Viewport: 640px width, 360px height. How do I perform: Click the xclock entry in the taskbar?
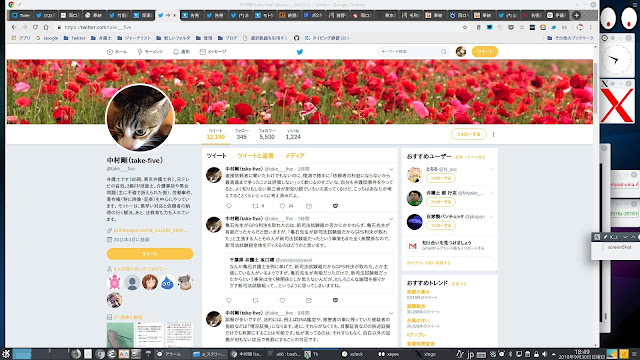[353, 354]
